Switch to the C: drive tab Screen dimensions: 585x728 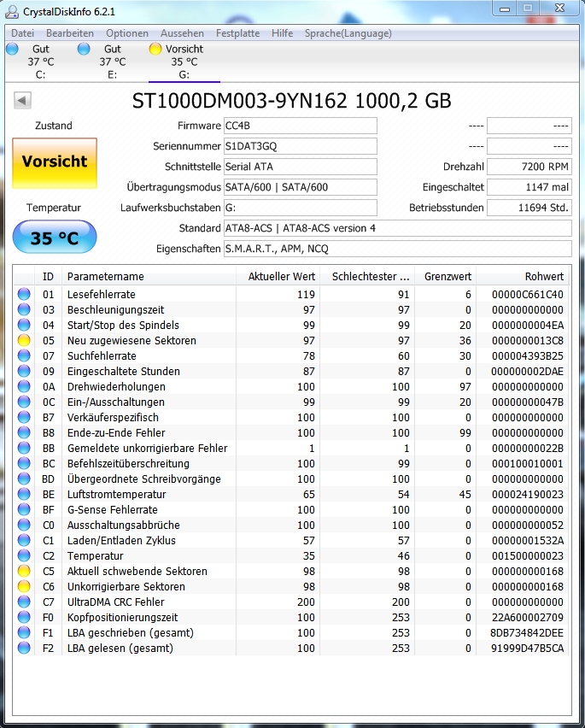tap(41, 62)
